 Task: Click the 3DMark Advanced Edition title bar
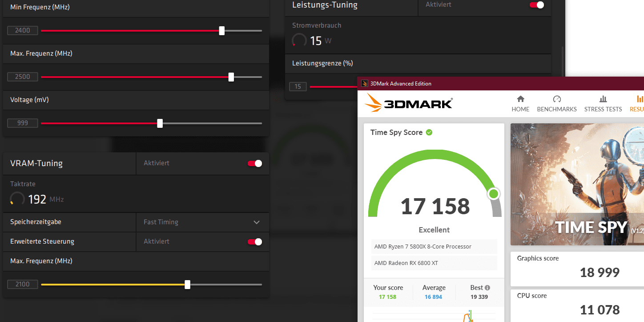[x=501, y=83]
